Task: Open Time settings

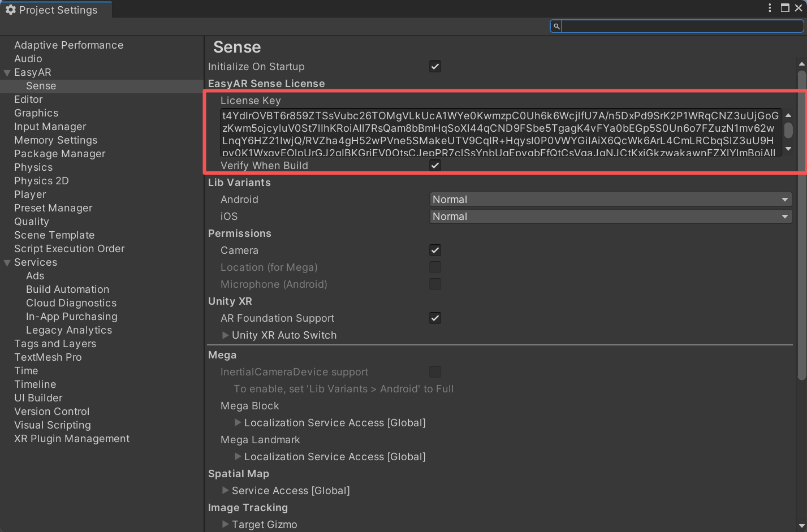Action: [x=26, y=371]
